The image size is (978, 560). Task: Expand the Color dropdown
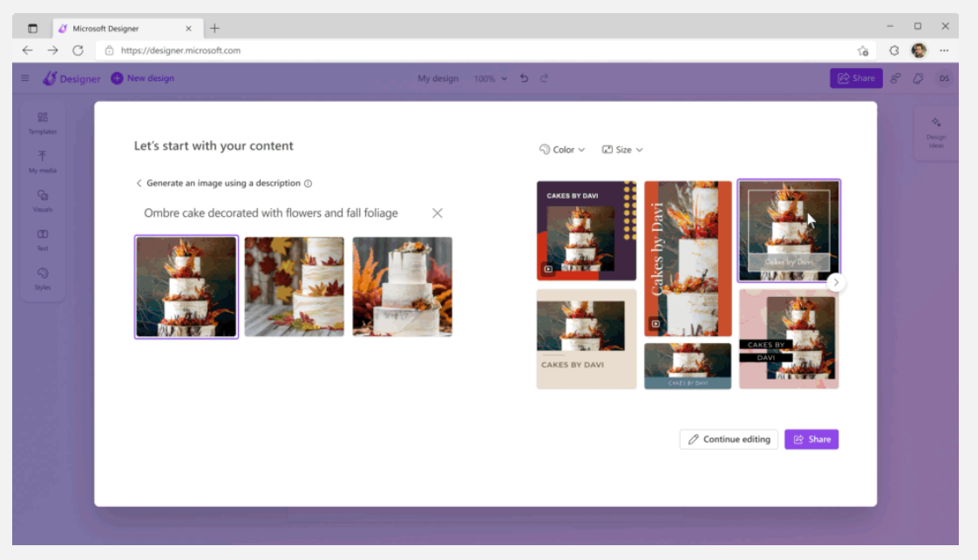[562, 150]
